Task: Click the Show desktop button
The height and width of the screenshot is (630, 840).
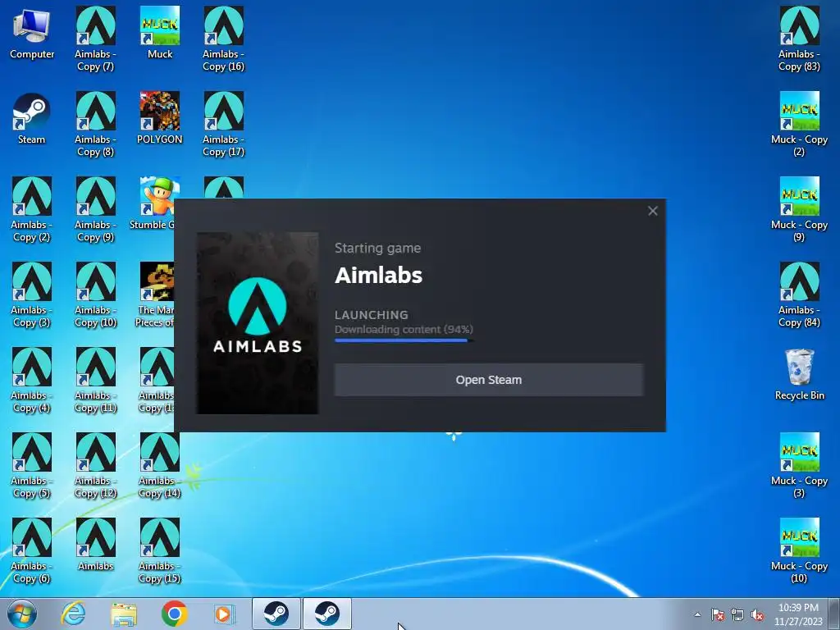Action: click(x=834, y=614)
